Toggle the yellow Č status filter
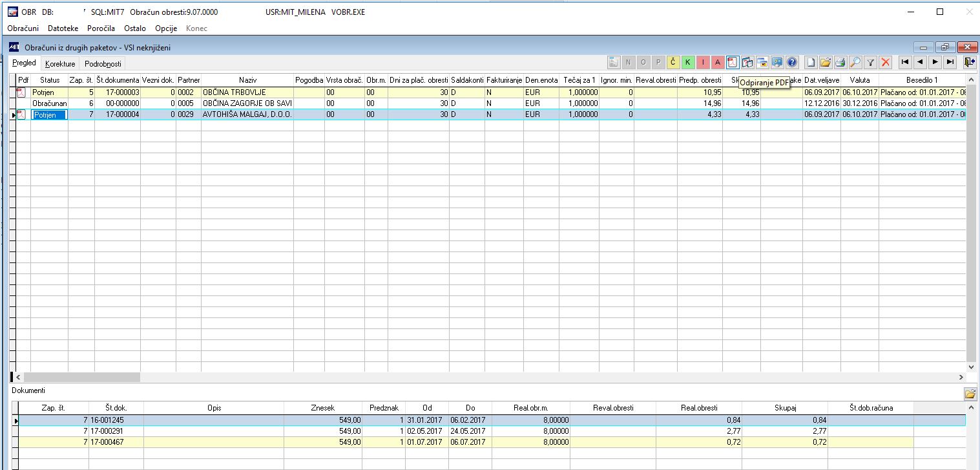980x470 pixels. pyautogui.click(x=672, y=62)
